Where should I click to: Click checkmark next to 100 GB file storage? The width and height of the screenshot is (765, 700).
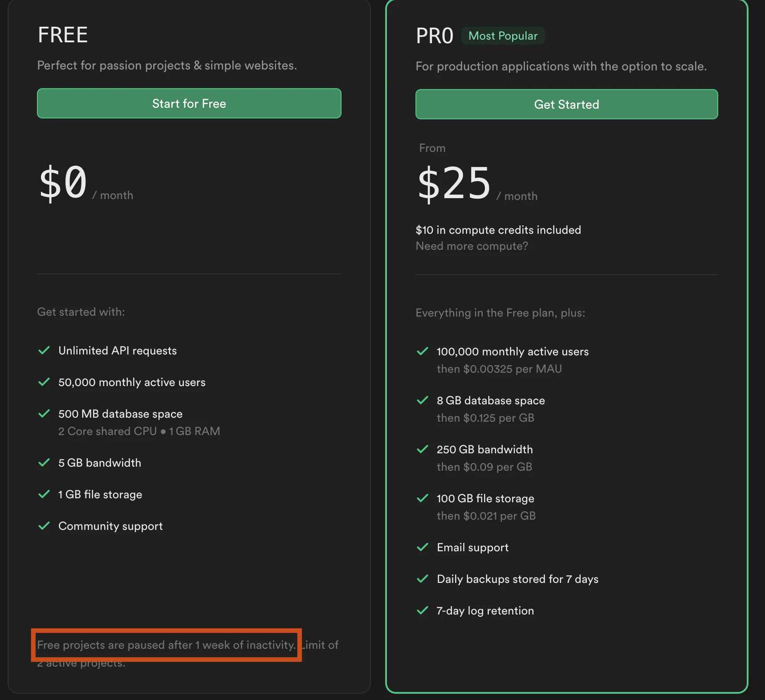coord(423,498)
